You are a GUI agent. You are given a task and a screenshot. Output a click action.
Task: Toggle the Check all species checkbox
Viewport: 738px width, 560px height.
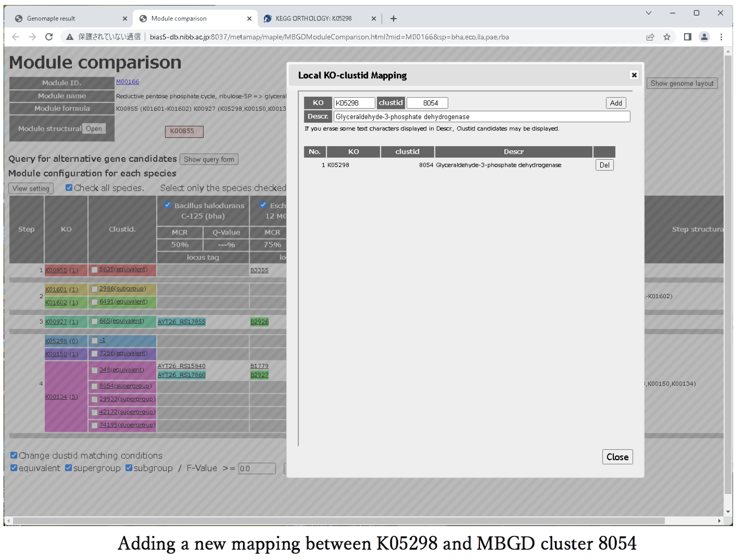click(69, 188)
